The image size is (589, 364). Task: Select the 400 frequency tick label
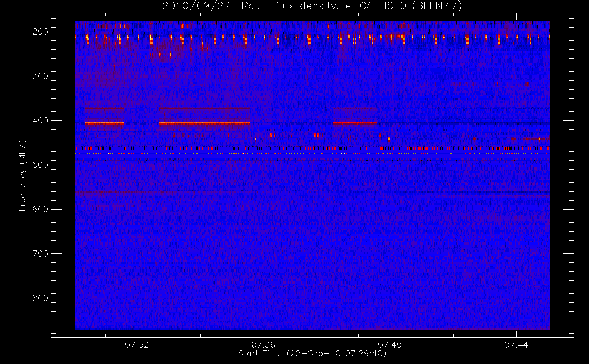click(x=40, y=120)
